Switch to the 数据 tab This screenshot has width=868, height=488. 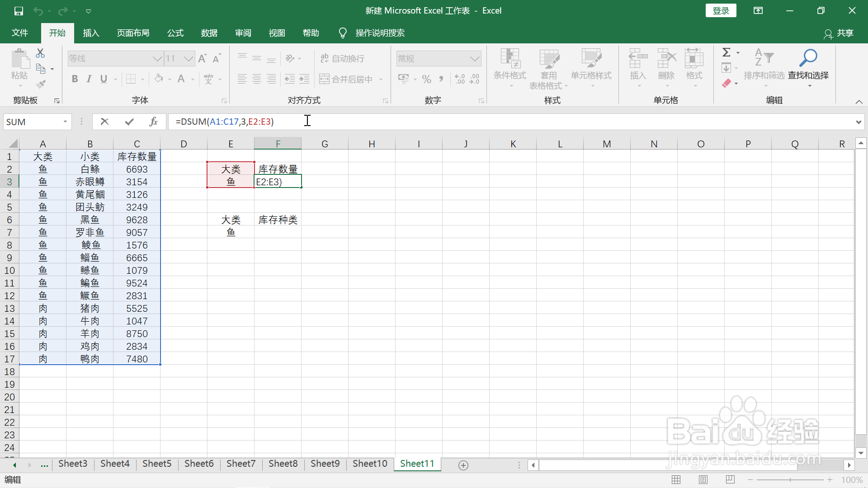click(x=209, y=33)
